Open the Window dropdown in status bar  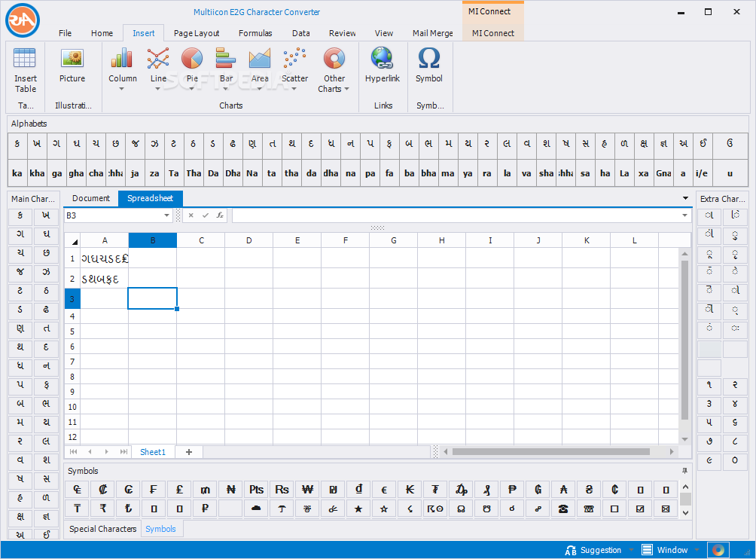[x=697, y=550]
